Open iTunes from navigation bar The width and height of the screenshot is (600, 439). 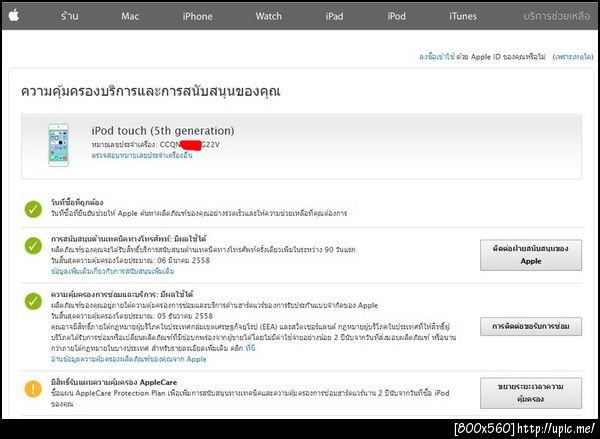click(463, 16)
